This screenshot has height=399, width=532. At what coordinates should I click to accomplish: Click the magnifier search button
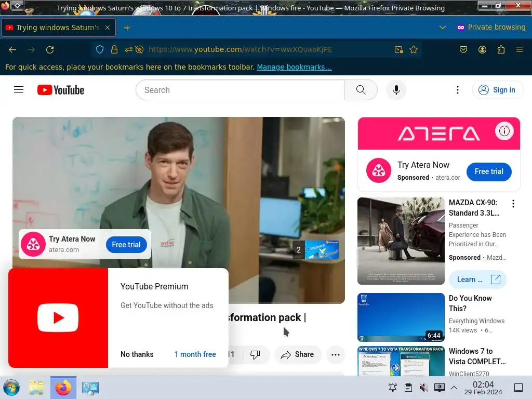(361, 90)
